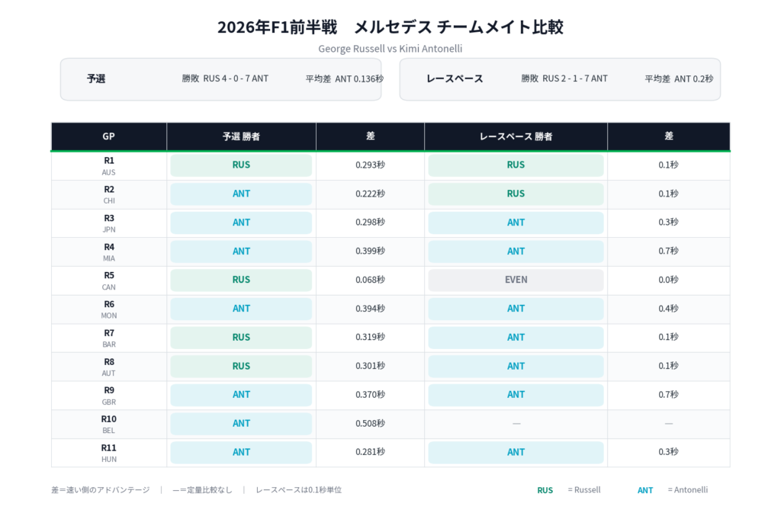Click the ANT race pace badge in R11

(x=516, y=453)
